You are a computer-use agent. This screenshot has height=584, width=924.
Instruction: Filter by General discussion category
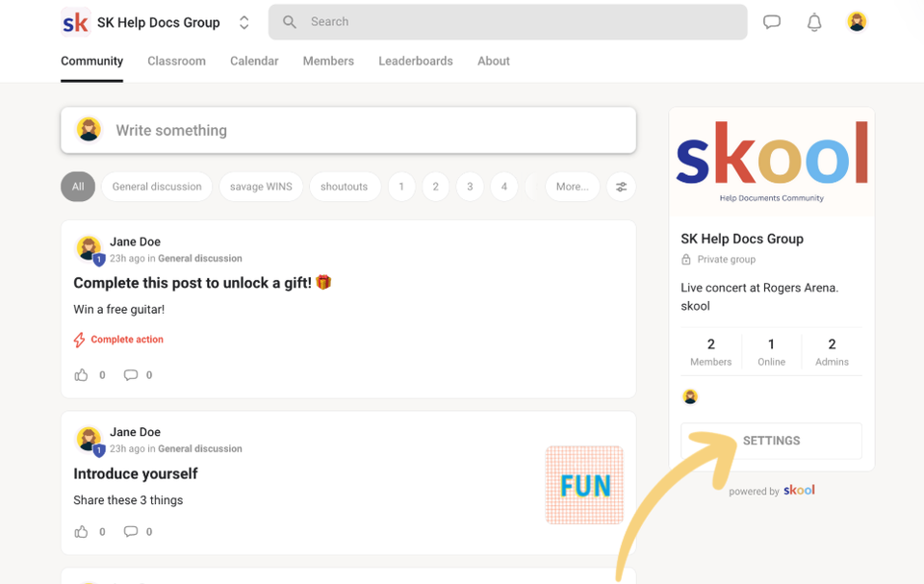(157, 187)
